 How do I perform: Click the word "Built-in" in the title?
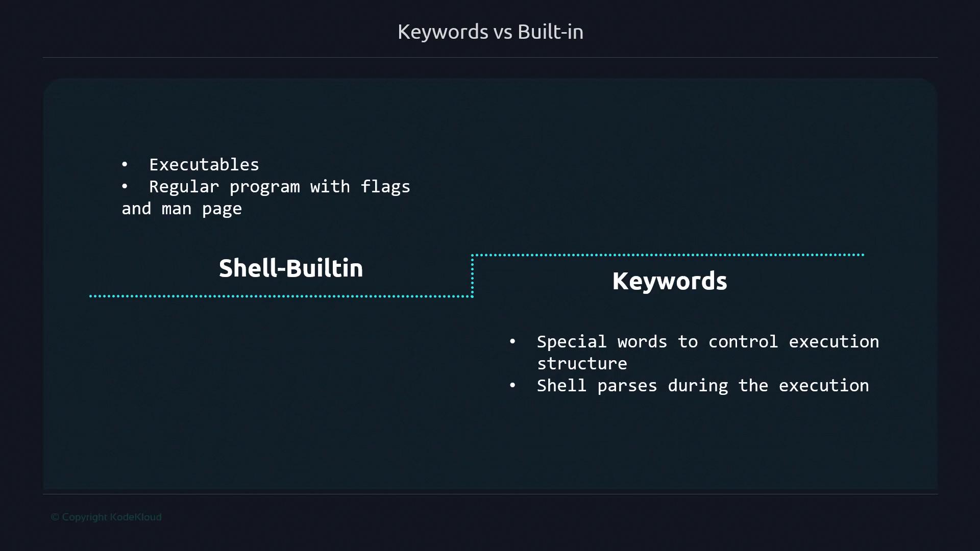550,32
